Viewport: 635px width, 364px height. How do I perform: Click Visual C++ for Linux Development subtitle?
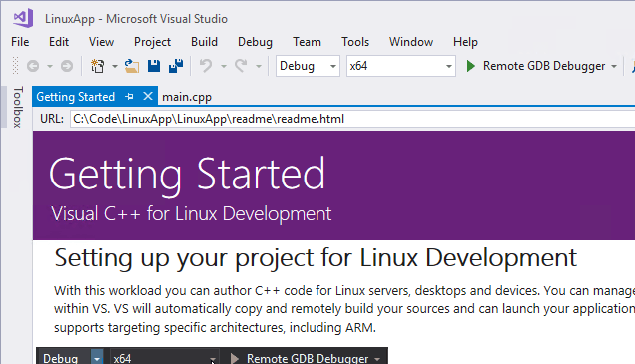(x=191, y=213)
